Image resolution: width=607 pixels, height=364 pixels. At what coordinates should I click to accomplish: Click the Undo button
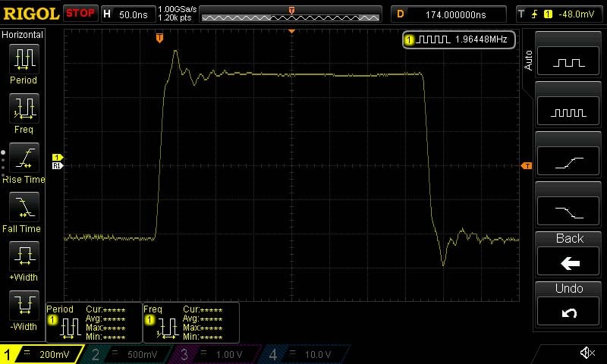pos(568,312)
